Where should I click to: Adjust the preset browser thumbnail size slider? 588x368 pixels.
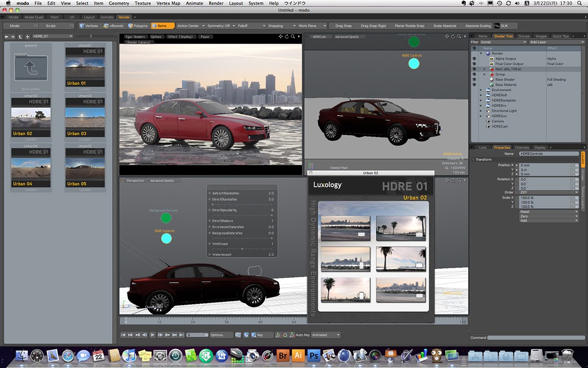pos(91,36)
